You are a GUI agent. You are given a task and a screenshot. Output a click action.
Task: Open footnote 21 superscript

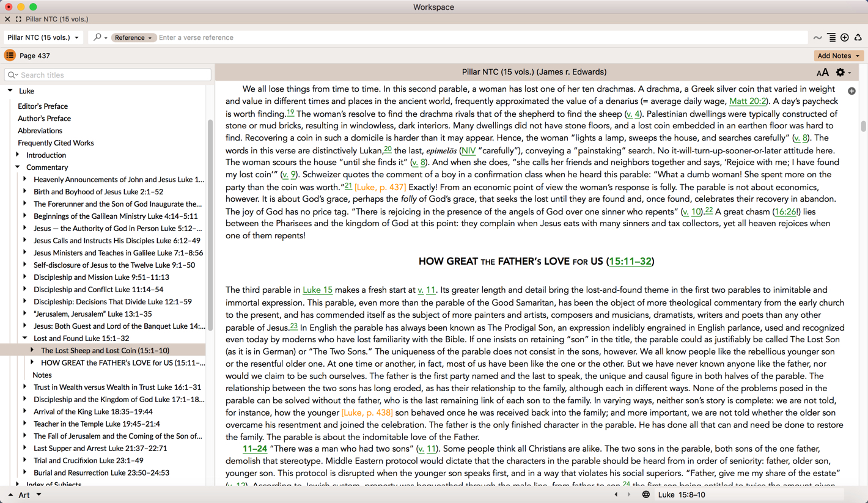[x=348, y=186]
